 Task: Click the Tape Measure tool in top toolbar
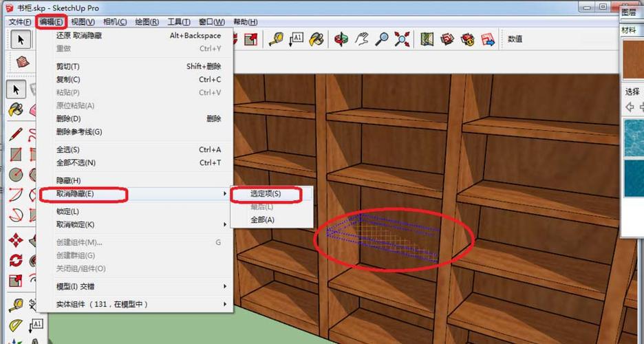point(276,39)
